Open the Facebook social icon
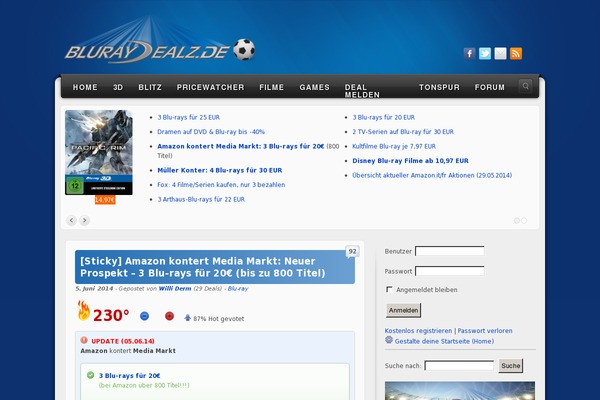Viewport: 600px width, 400px height. pos(469,54)
